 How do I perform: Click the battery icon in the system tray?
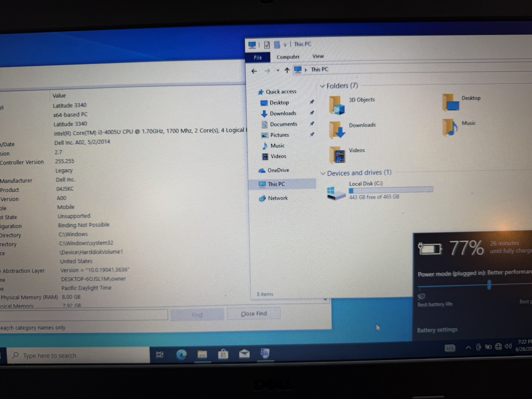488,347
